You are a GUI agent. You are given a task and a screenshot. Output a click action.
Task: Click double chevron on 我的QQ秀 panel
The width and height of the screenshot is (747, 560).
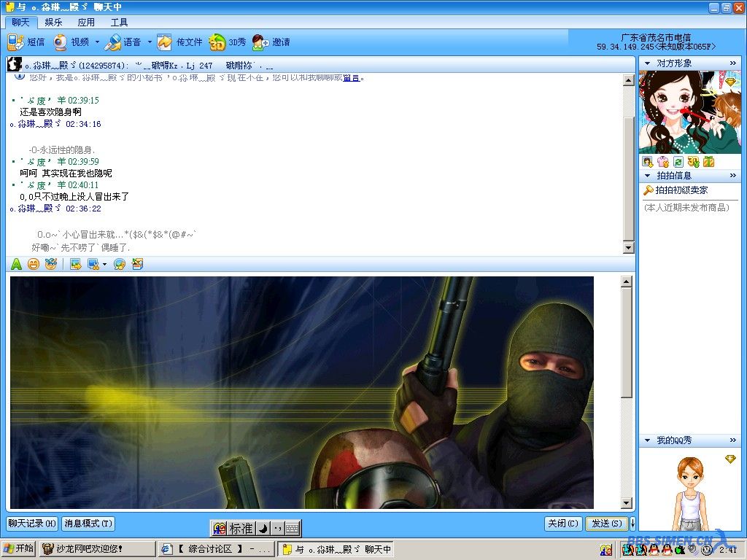click(x=732, y=440)
